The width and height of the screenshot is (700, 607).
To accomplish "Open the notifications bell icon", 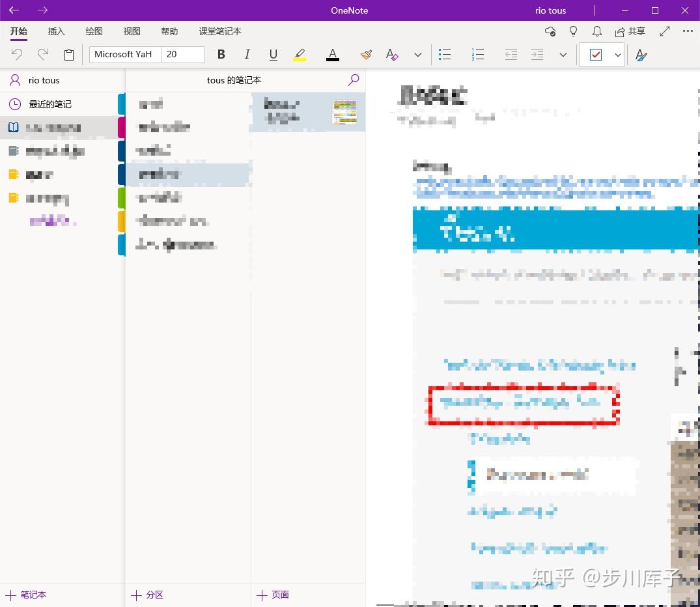I will tap(596, 31).
